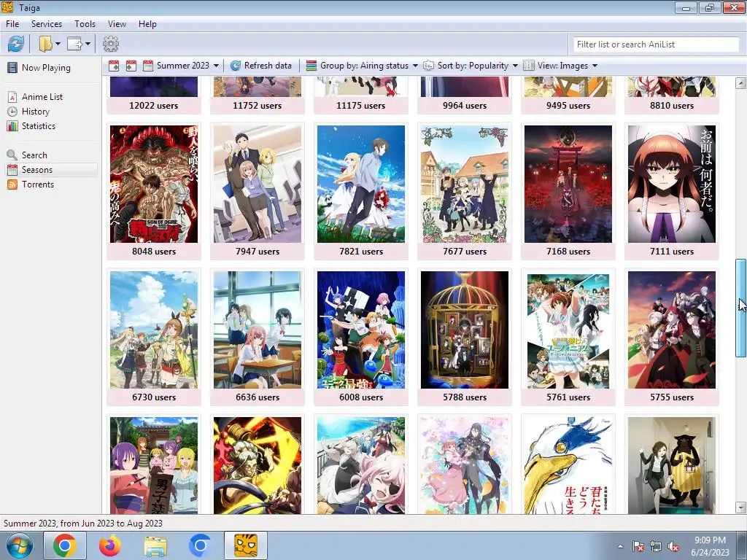Click the 8810 users label
747x560 pixels.
coord(672,106)
